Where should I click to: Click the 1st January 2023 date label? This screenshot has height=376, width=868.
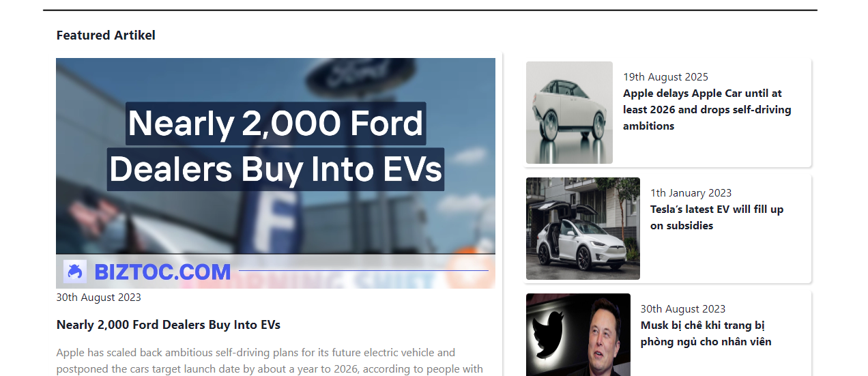pos(691,192)
